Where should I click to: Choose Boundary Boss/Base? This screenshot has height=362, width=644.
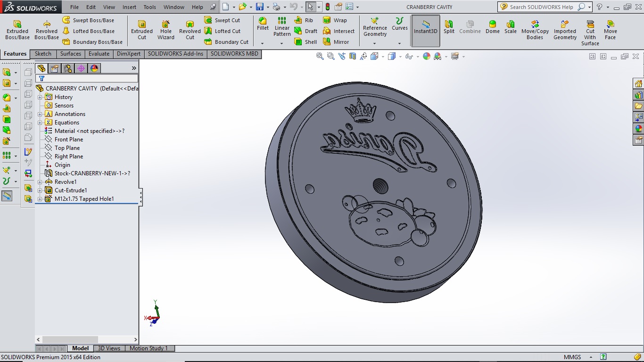coord(92,42)
